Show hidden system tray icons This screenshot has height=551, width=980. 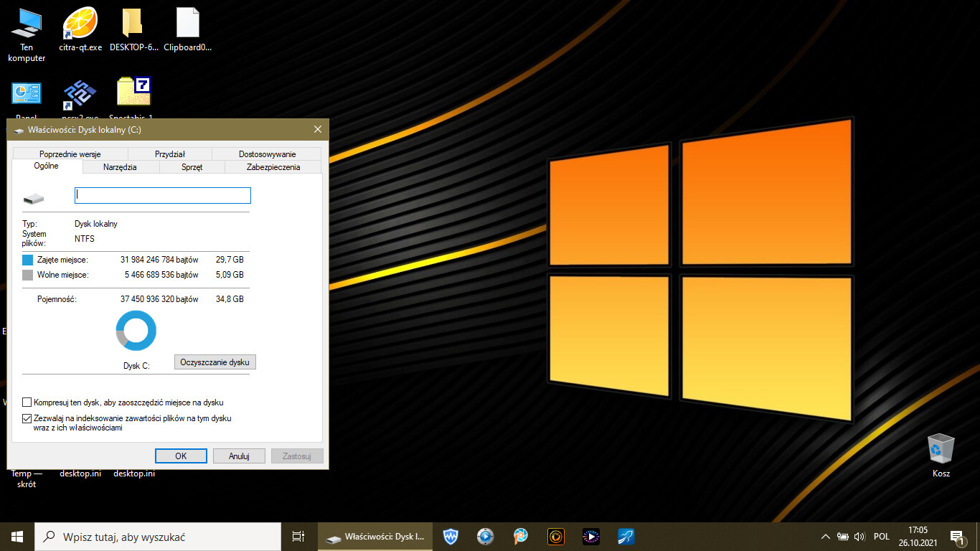coord(826,537)
